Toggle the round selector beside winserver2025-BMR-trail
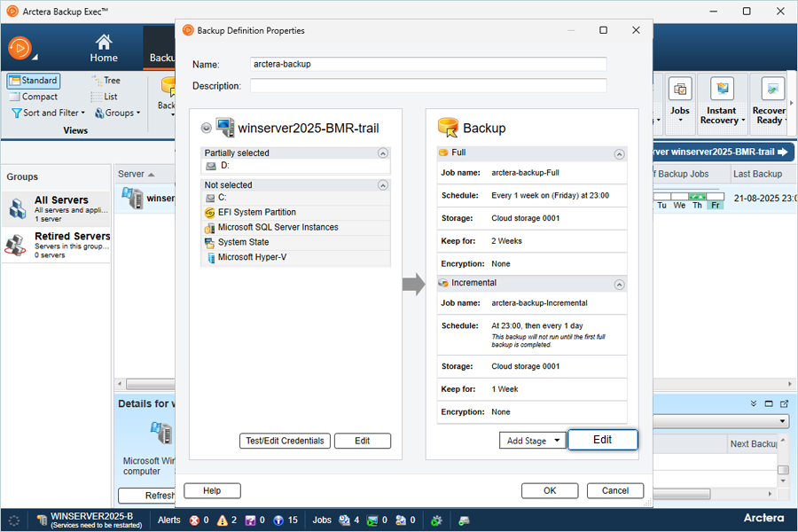The width and height of the screenshot is (798, 532). pos(206,128)
